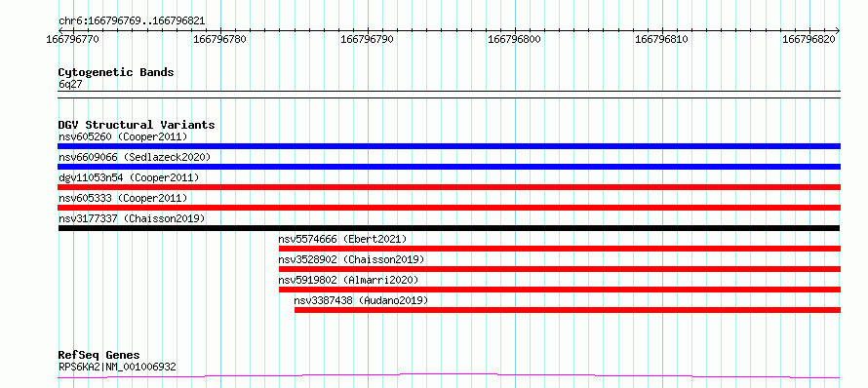The width and height of the screenshot is (868, 388).
Task: Open variant label nsv3528902 (Chaisson2019)
Action: pyautogui.click(x=351, y=259)
